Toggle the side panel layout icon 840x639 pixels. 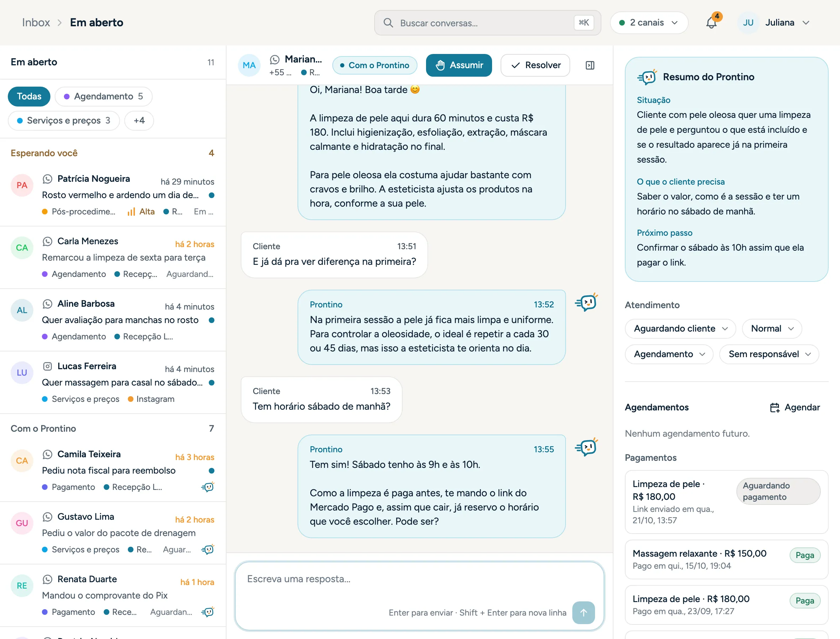[x=590, y=65]
